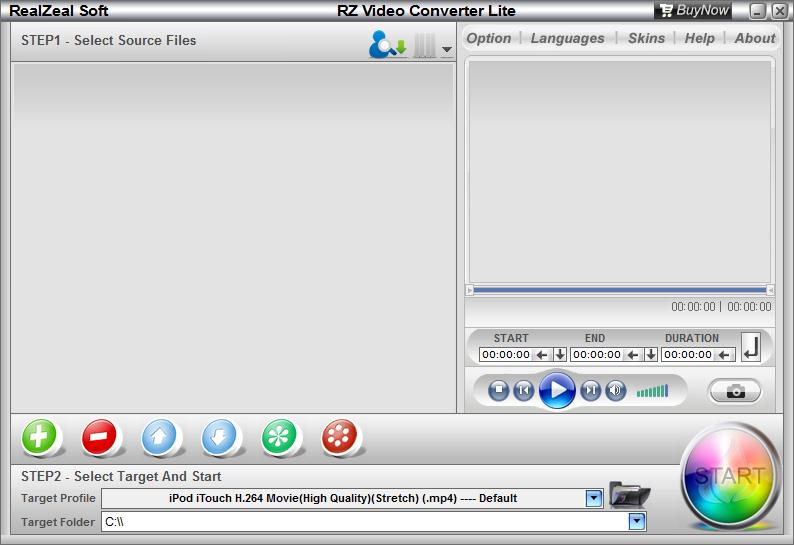Viewport: 794px width, 545px height.
Task: Open the Option menu
Action: [x=489, y=38]
